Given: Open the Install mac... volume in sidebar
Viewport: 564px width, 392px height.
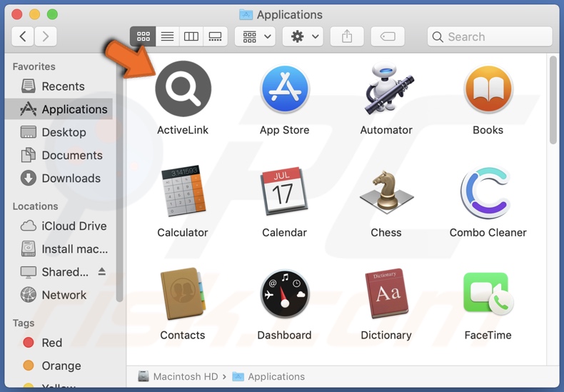Looking at the screenshot, I should (59, 249).
